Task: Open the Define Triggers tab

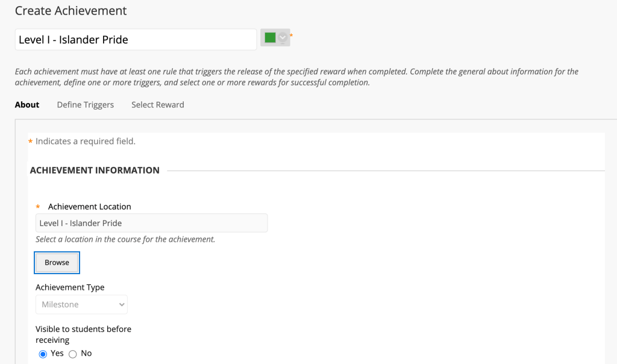Action: click(86, 105)
